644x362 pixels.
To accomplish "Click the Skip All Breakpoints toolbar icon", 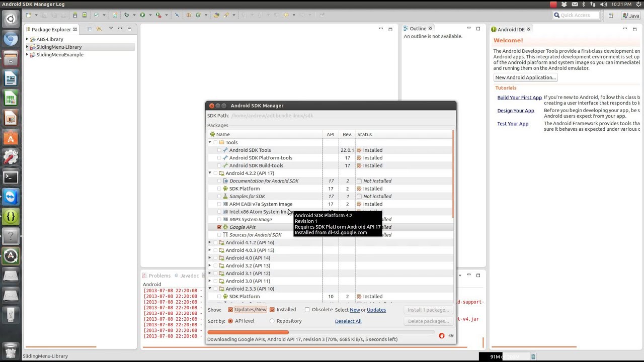I will [x=177, y=15].
